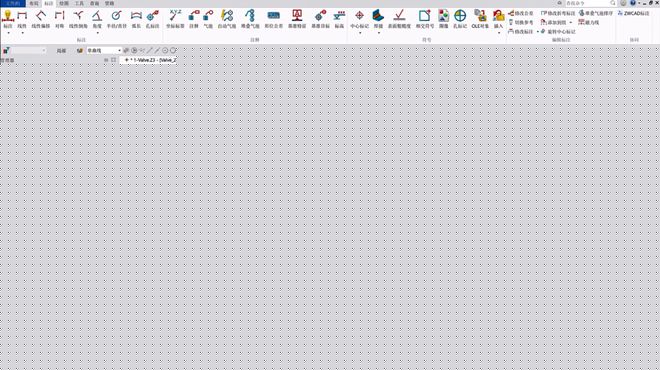
Task: Click the Modify Dimension button
Action: click(521, 32)
